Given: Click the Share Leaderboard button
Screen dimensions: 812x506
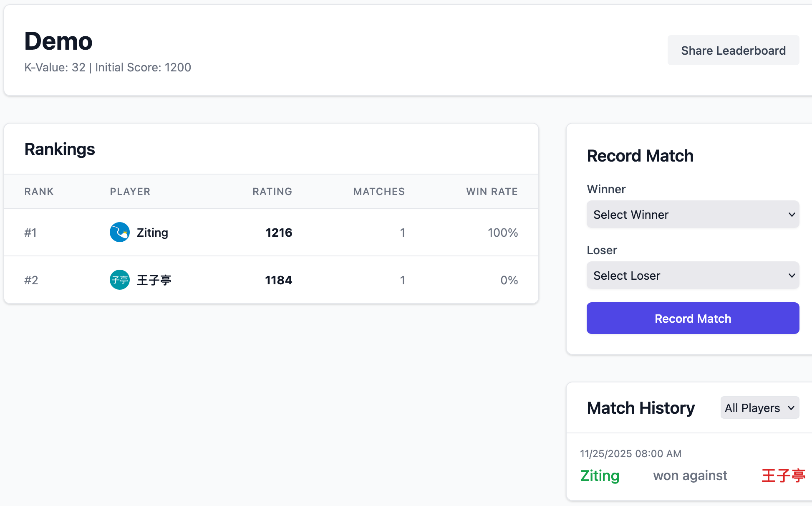Looking at the screenshot, I should point(733,51).
